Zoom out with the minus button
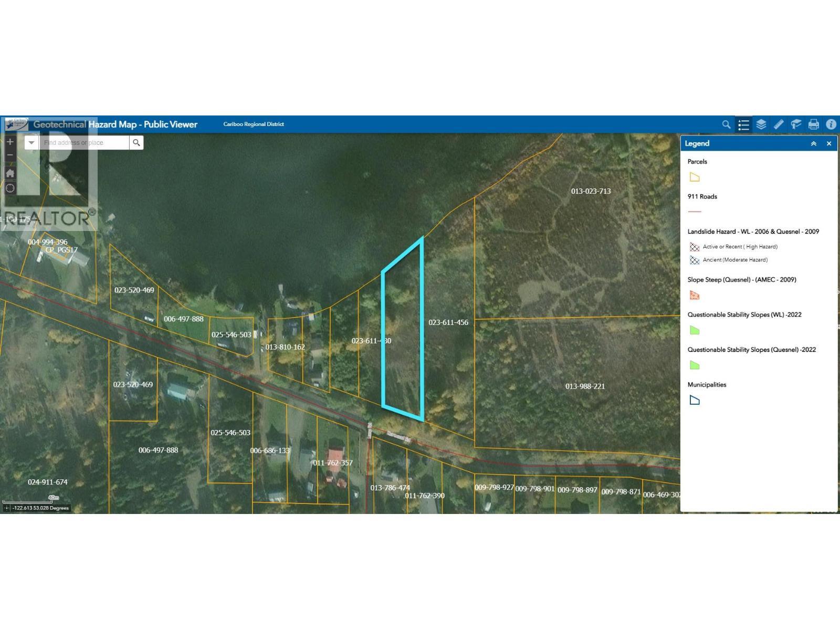The height and width of the screenshot is (630, 840). pos(10,155)
